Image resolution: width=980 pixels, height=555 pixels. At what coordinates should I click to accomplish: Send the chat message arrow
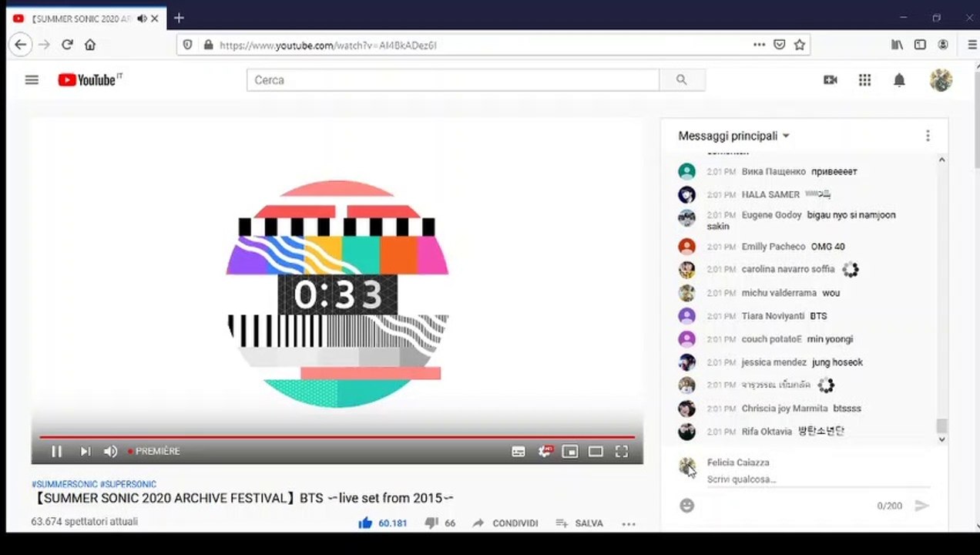(921, 506)
